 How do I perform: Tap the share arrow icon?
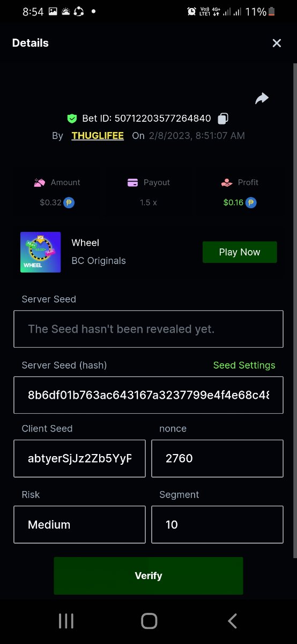(x=262, y=98)
